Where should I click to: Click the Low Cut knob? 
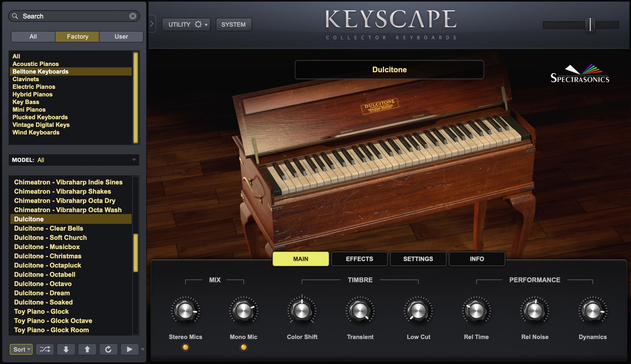click(418, 310)
